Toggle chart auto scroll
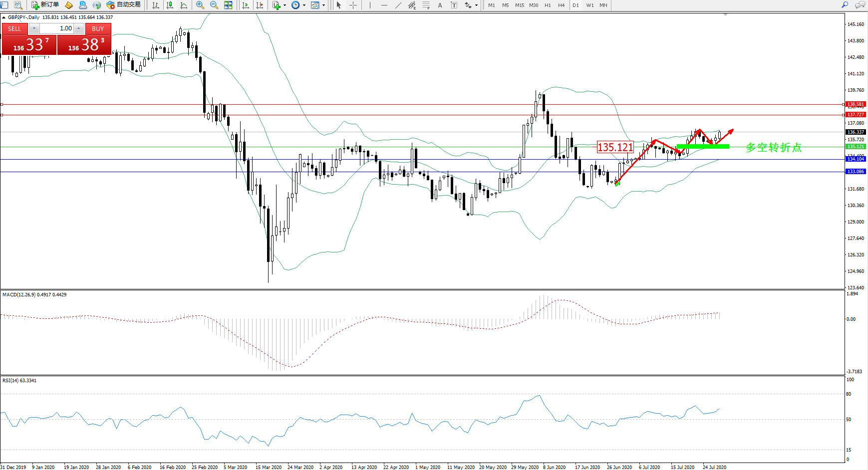 246,5
